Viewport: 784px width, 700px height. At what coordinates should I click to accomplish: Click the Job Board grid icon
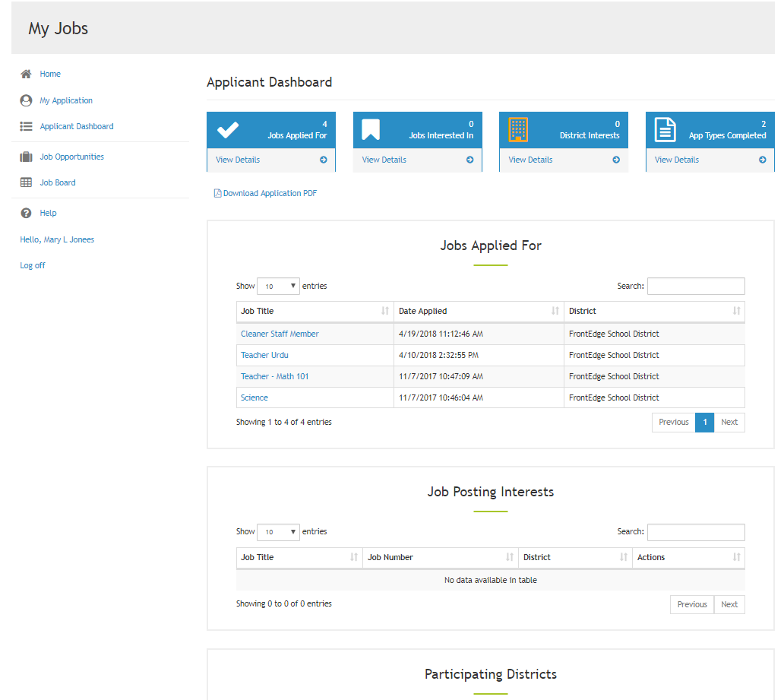tap(24, 182)
